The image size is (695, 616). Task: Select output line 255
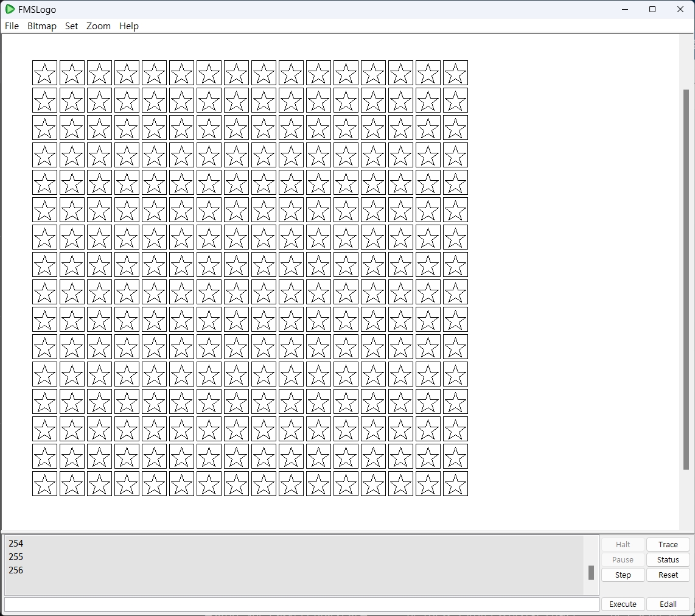point(16,556)
